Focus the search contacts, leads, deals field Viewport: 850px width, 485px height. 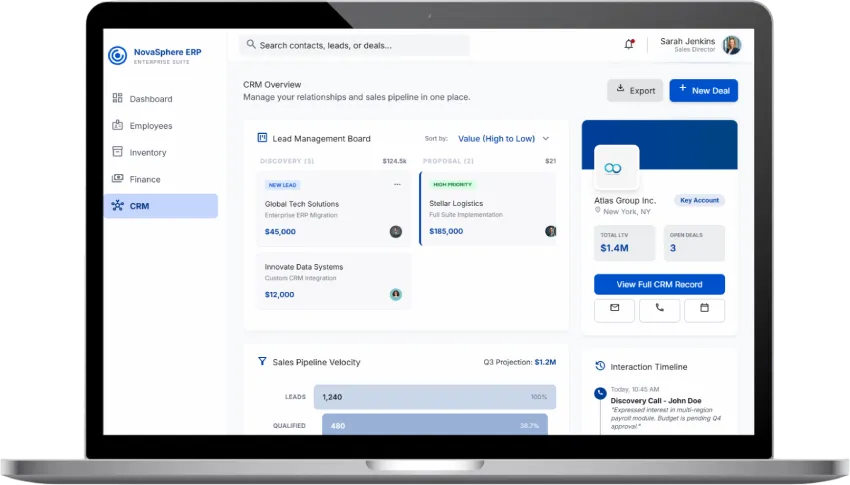tap(355, 46)
